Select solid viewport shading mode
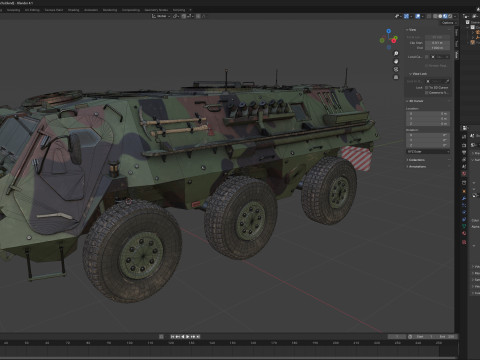The height and width of the screenshot is (360, 480). tap(440, 16)
